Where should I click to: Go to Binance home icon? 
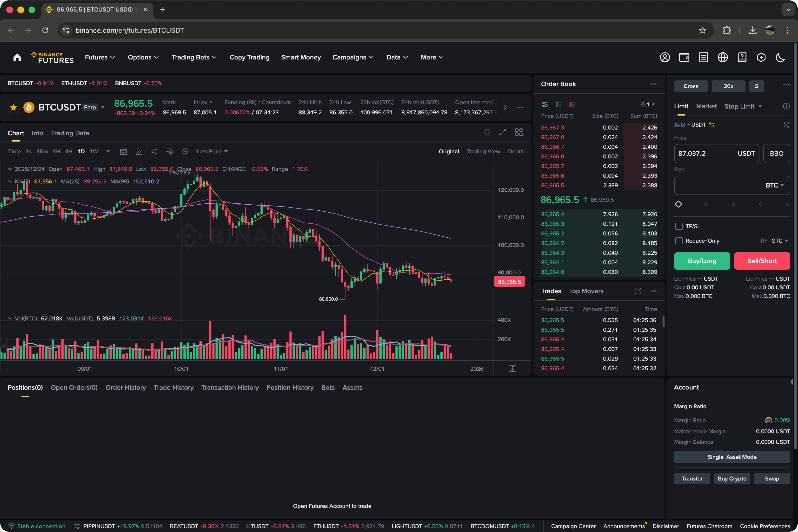tap(17, 57)
